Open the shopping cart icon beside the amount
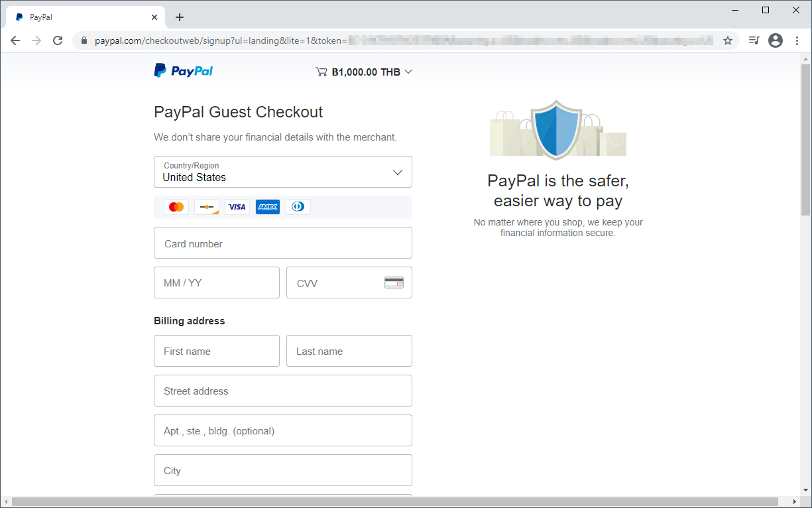Screen dimensions: 812x508 [321, 72]
